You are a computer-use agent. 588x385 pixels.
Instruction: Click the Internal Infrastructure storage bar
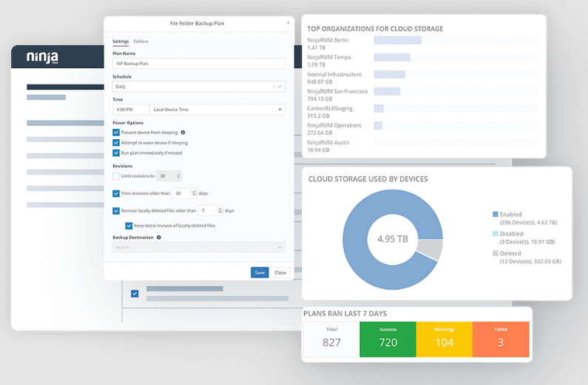coord(389,74)
